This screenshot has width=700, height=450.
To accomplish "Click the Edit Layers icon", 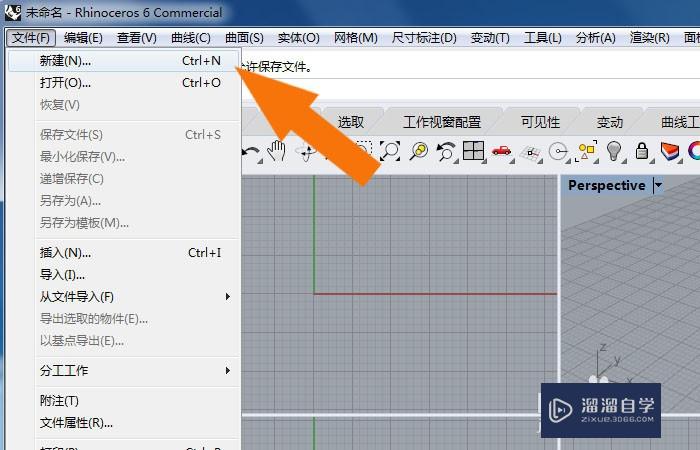I will 670,151.
